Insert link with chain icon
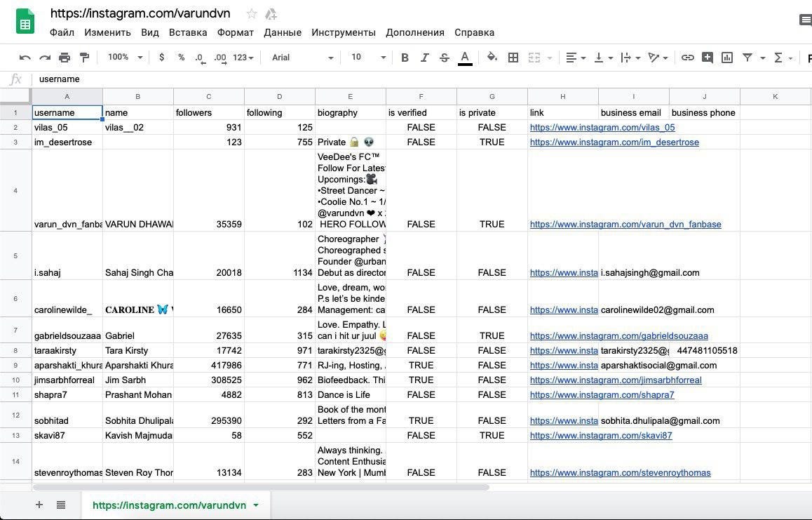 click(x=687, y=58)
